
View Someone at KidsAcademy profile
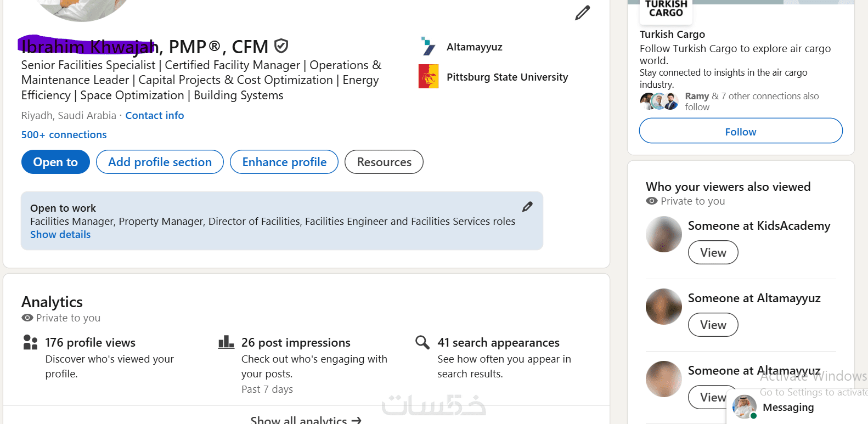(x=713, y=253)
